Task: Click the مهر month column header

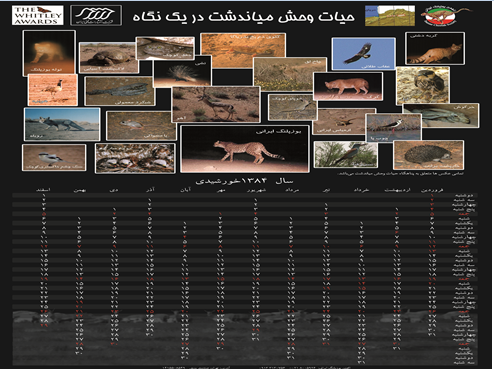Action: click(x=221, y=190)
